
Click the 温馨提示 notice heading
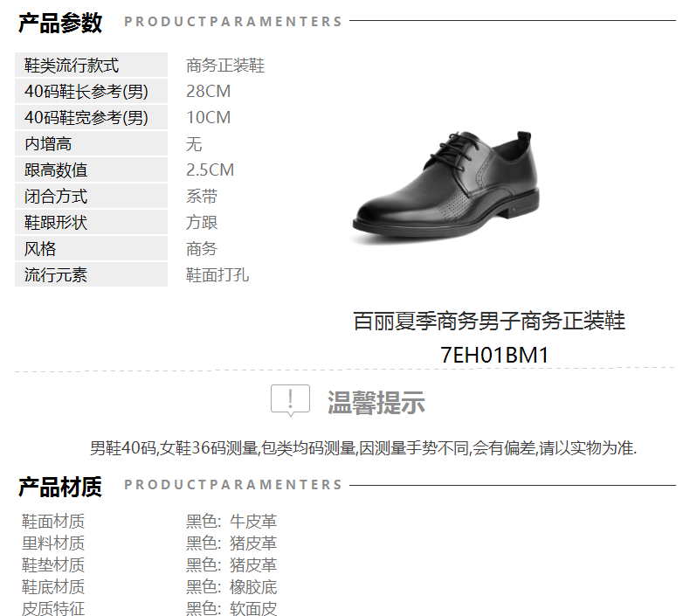click(x=376, y=402)
